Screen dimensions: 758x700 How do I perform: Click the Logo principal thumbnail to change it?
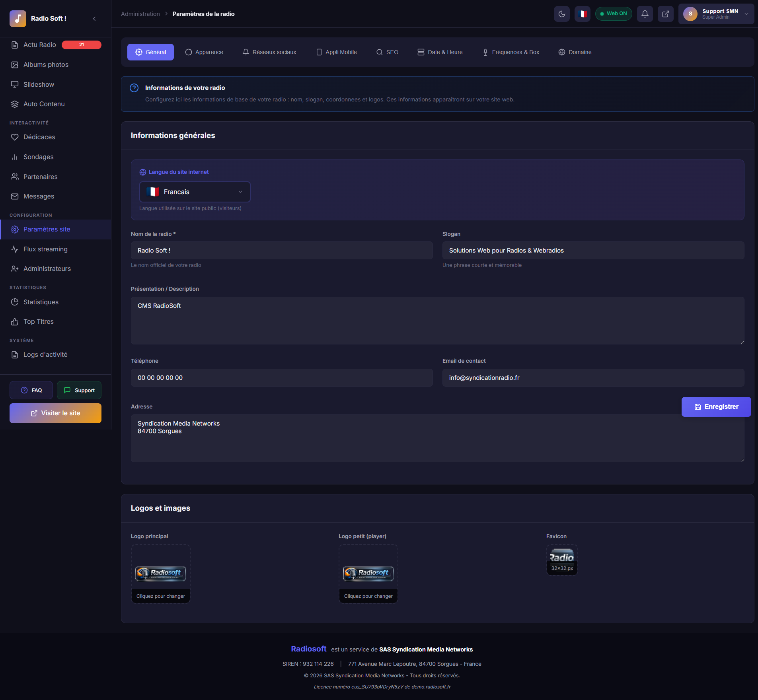[160, 573]
